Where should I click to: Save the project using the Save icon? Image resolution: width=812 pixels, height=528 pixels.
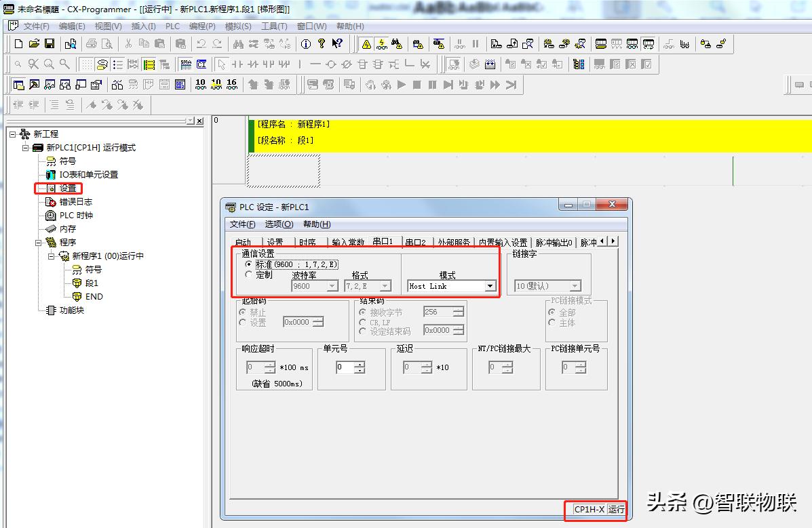pos(49,43)
